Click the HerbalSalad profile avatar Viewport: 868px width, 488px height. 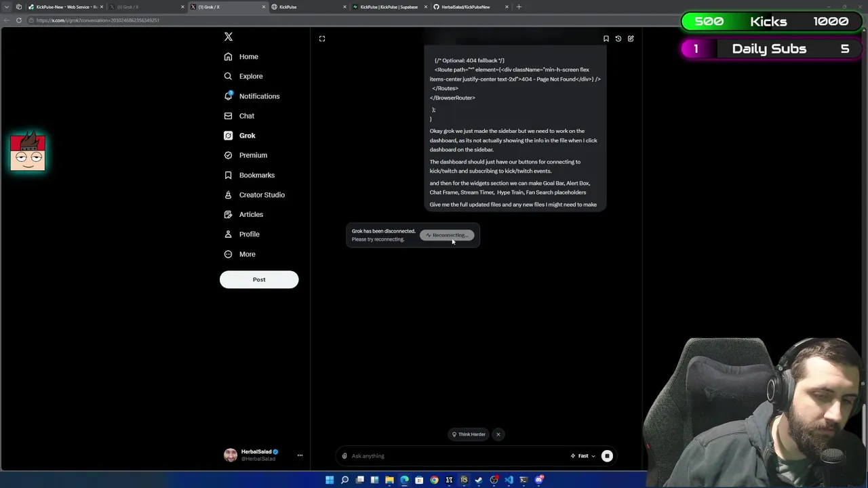[x=231, y=455]
